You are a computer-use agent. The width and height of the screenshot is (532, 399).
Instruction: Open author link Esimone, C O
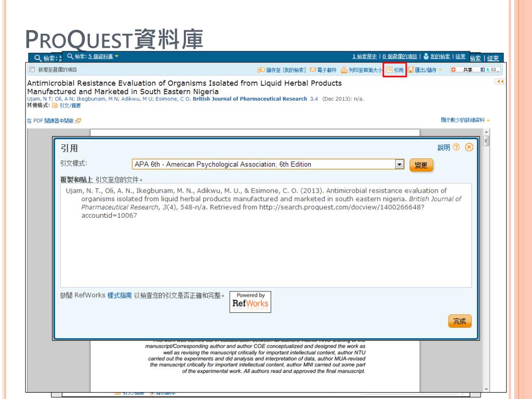(x=172, y=99)
